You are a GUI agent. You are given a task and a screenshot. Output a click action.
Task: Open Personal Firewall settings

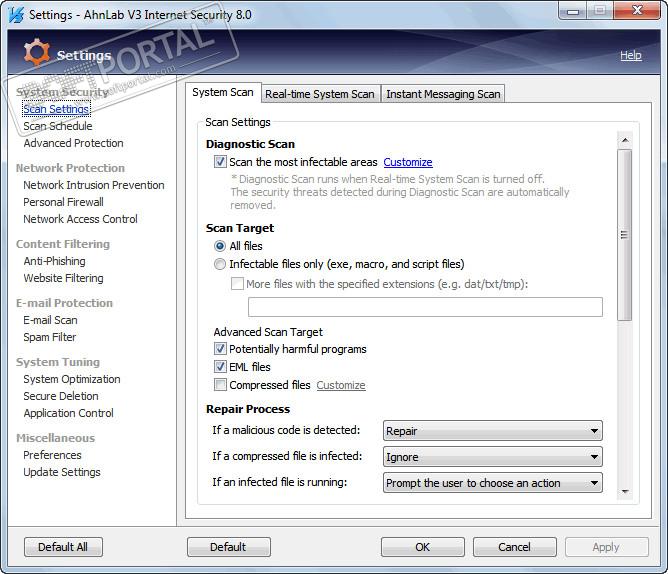coord(63,202)
